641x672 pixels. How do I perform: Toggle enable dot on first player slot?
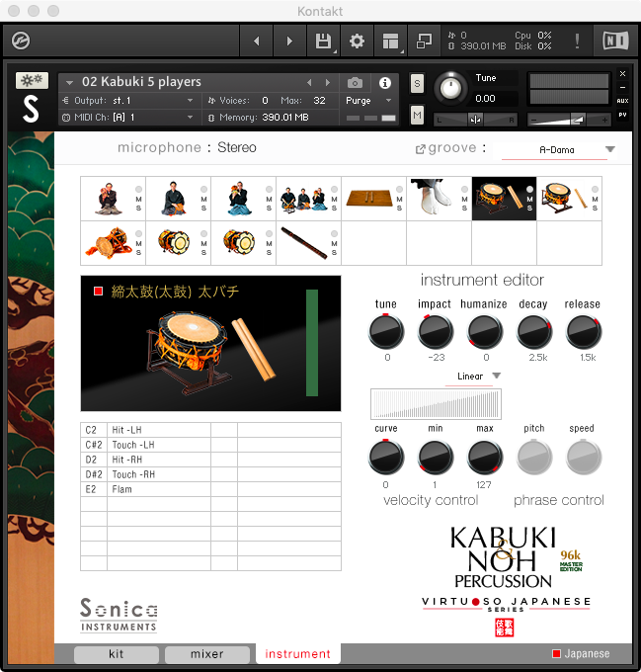(x=138, y=189)
